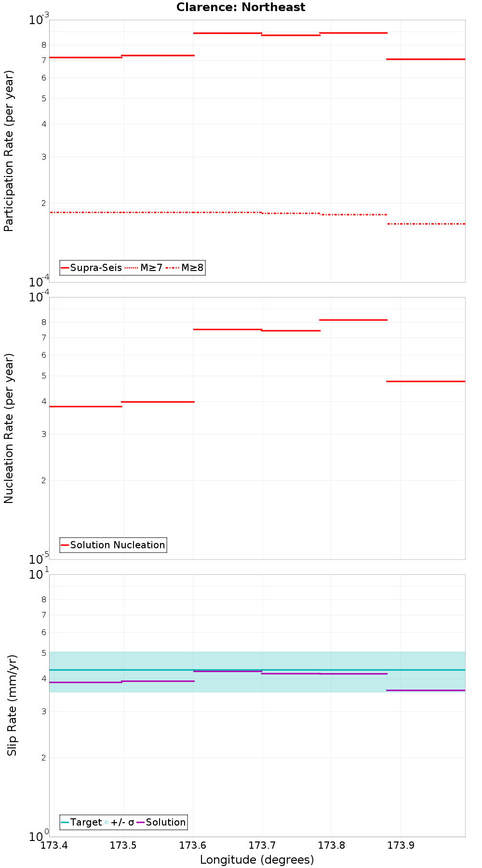The width and height of the screenshot is (482, 868).
Task: Click the 173.7 longitude tick label
Action: point(262,845)
